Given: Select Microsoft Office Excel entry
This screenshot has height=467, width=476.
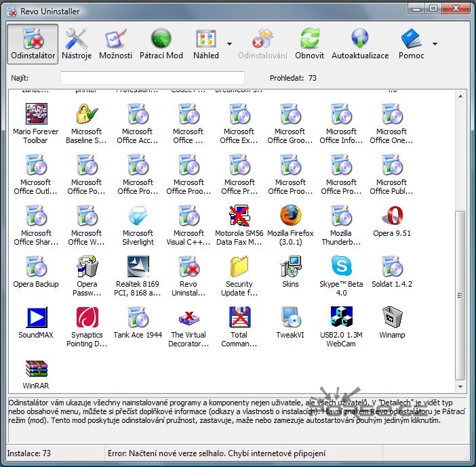Looking at the screenshot, I should click(239, 124).
